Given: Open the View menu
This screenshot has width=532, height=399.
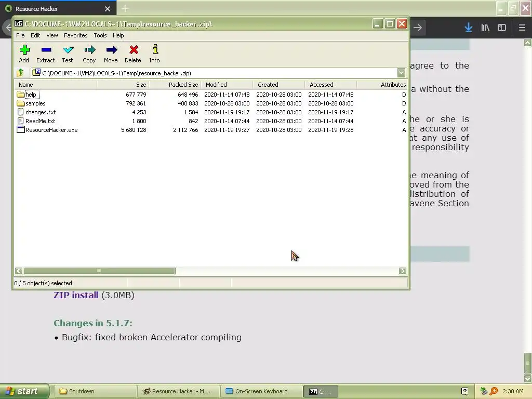Looking at the screenshot, I should pyautogui.click(x=52, y=35).
